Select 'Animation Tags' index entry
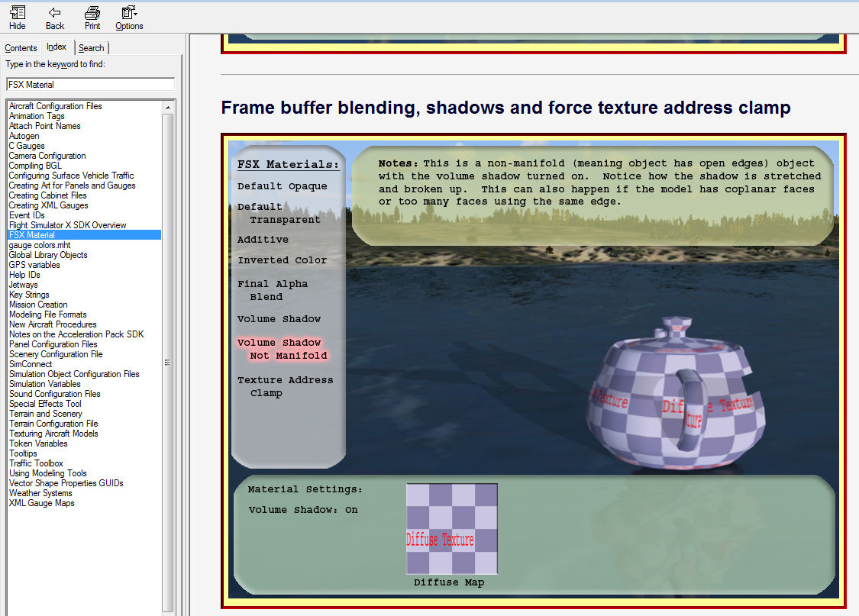Image resolution: width=859 pixels, height=616 pixels. [37, 116]
